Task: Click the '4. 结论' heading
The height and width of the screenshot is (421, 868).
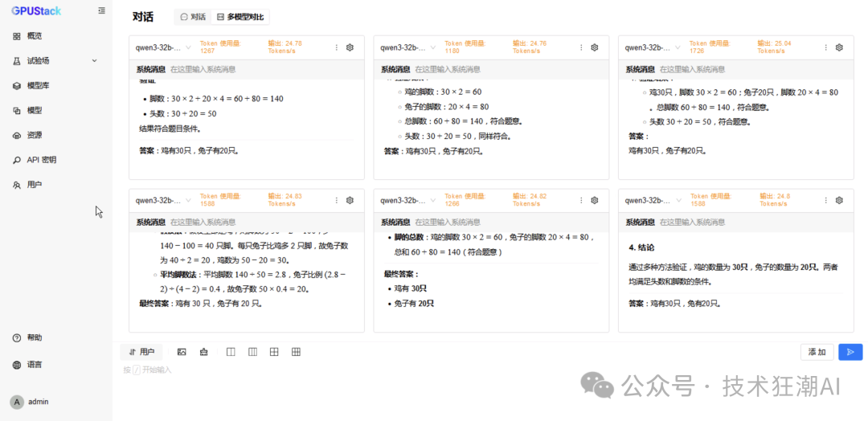Action: pos(642,247)
